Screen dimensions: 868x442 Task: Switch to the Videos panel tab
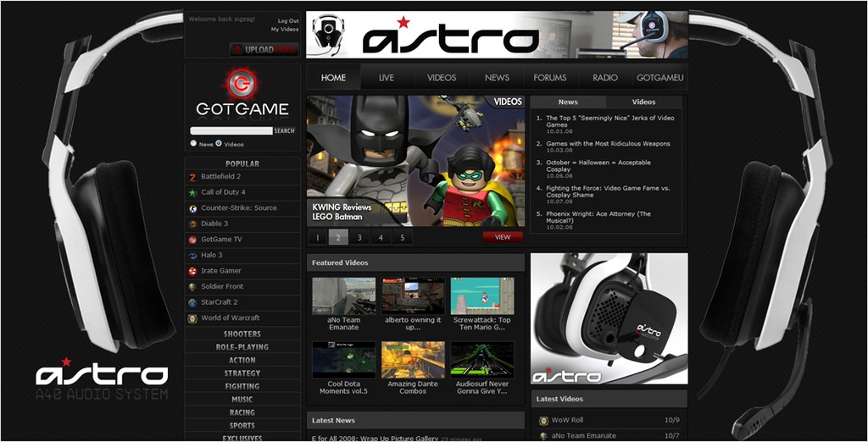tap(644, 102)
